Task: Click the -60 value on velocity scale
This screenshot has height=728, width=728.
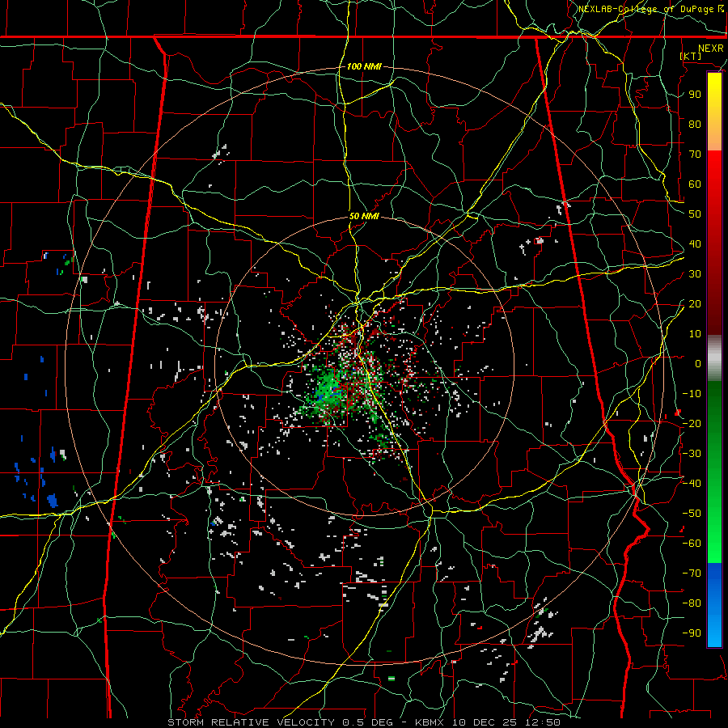Action: (692, 544)
